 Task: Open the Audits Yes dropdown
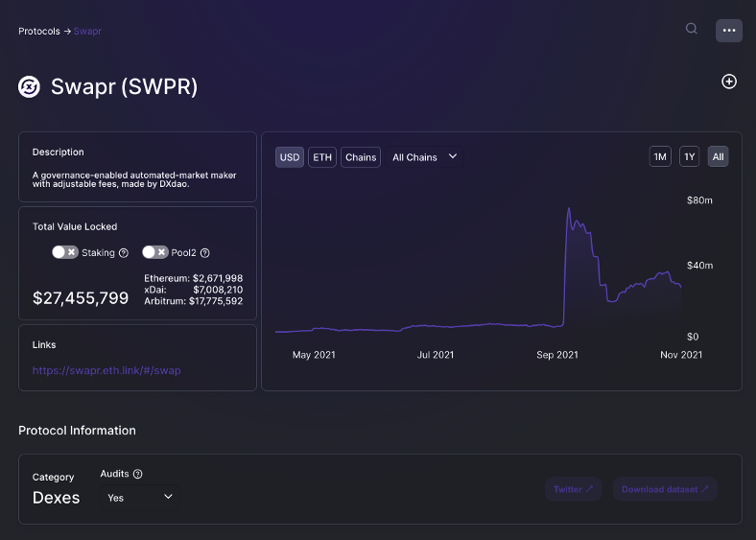140,498
